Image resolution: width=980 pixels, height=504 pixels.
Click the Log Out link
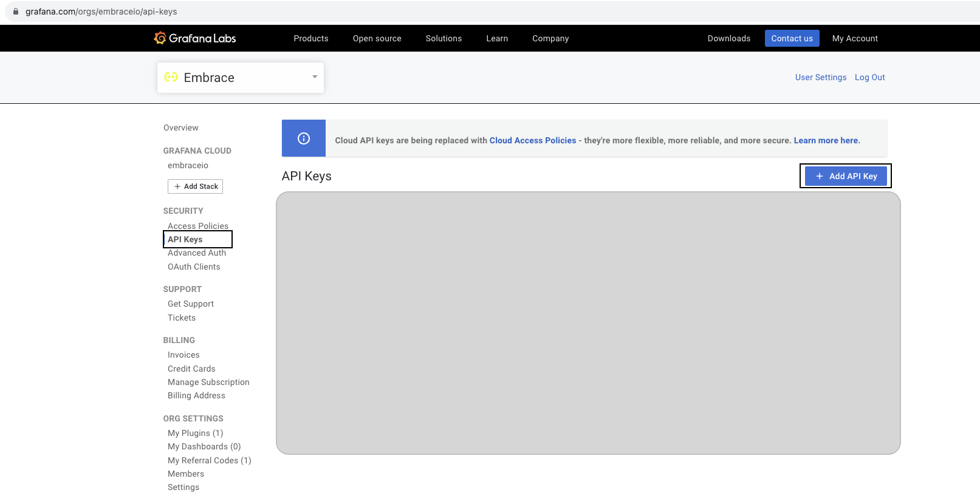point(870,77)
